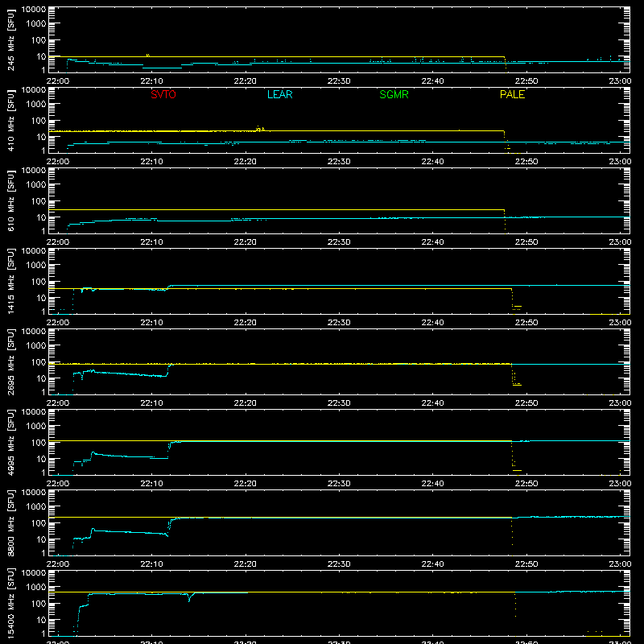Click the 22:40 tick below the 8800 MHz panel
This screenshot has height=644, width=644.
(432, 564)
